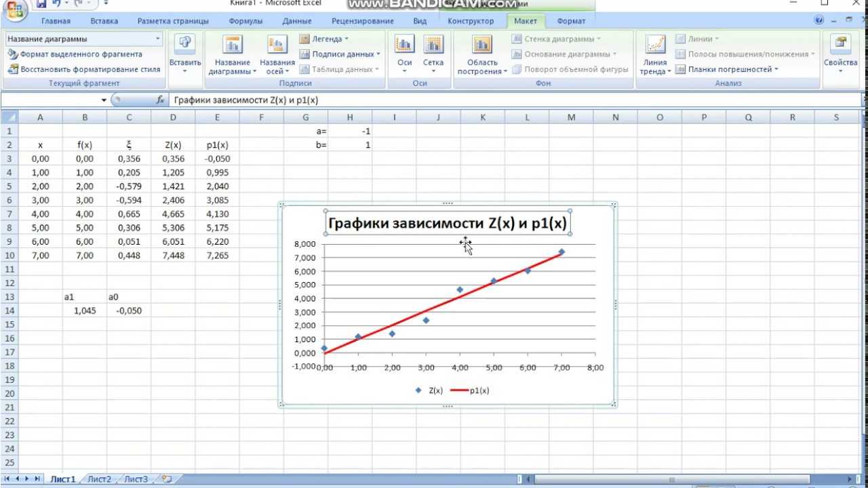
Task: Go to last sheet navigation arrow
Action: coord(37,479)
